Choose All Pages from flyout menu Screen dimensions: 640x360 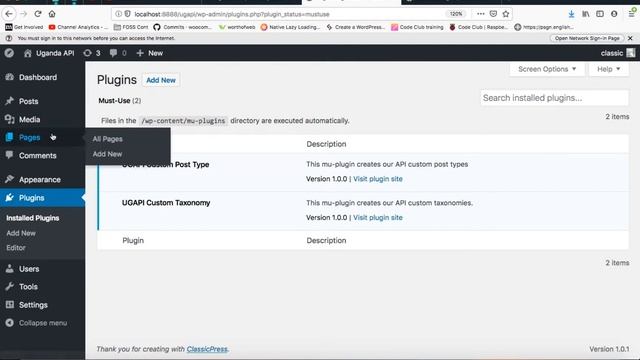(107, 139)
